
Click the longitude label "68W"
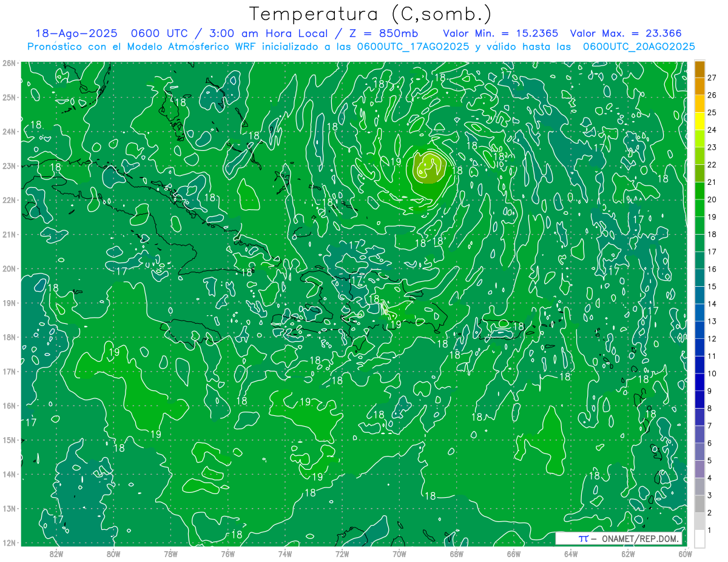(457, 554)
